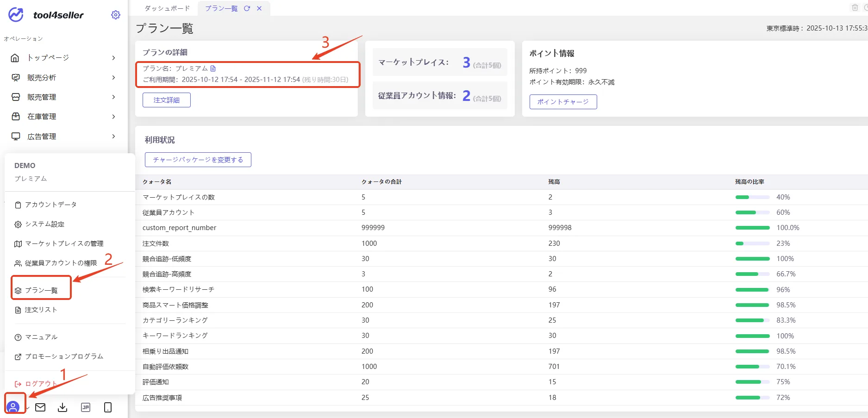Image resolution: width=868 pixels, height=418 pixels.
Task: Open the mobile app icon
Action: pos(108,407)
